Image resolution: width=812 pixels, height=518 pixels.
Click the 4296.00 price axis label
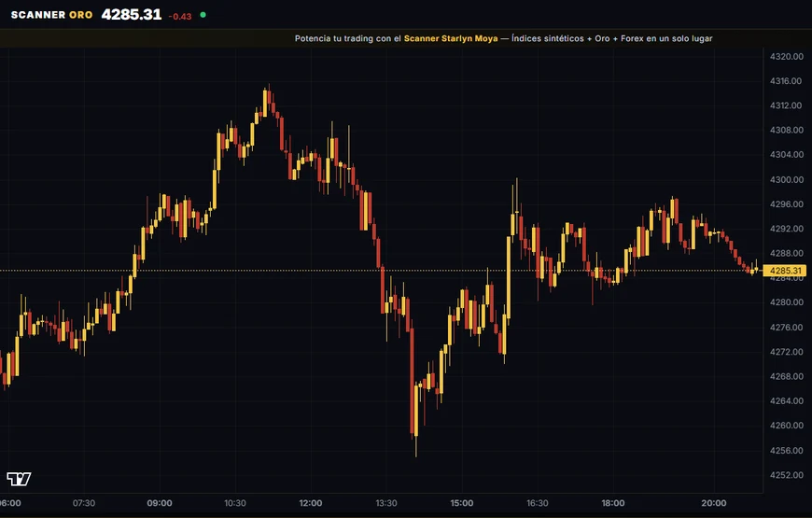pyautogui.click(x=786, y=204)
